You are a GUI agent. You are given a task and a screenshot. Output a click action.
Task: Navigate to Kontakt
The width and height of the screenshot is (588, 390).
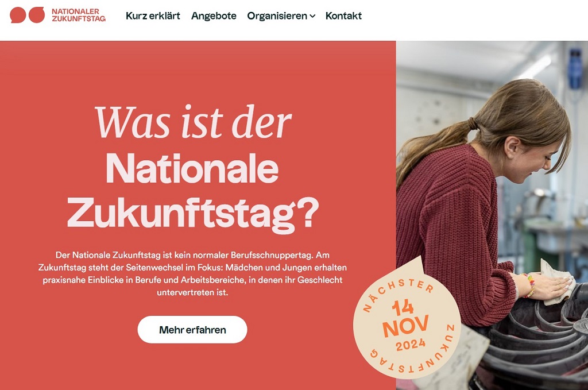pos(343,16)
